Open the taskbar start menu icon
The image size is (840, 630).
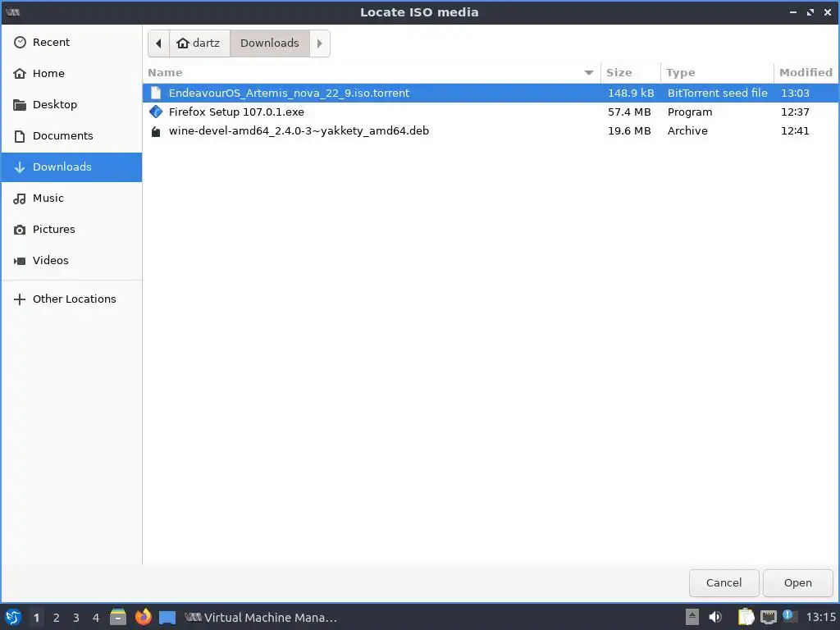pos(13,617)
